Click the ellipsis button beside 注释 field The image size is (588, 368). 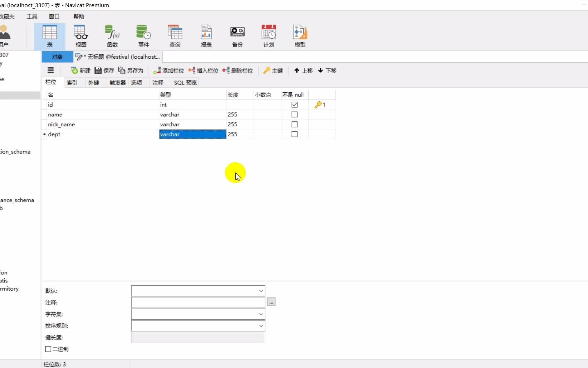[x=271, y=302]
